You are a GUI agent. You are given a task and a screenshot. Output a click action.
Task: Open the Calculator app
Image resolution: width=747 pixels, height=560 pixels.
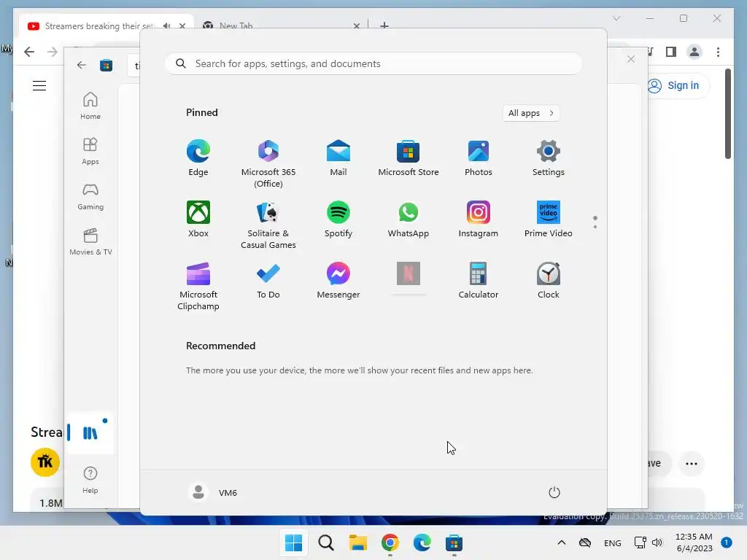(479, 281)
